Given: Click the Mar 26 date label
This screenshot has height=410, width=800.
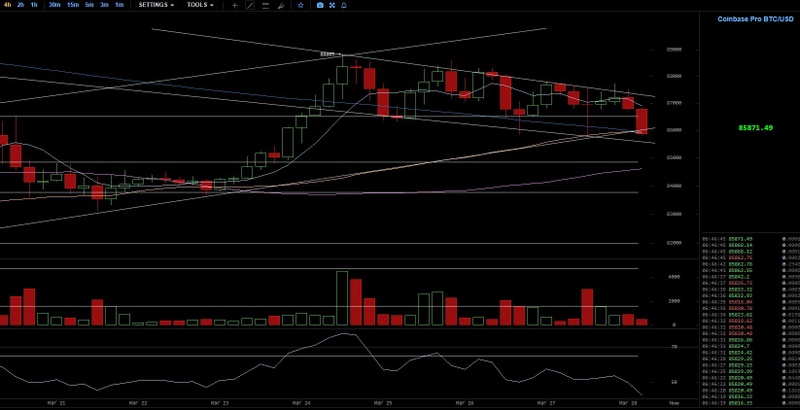Looking at the screenshot, I should point(464,403).
